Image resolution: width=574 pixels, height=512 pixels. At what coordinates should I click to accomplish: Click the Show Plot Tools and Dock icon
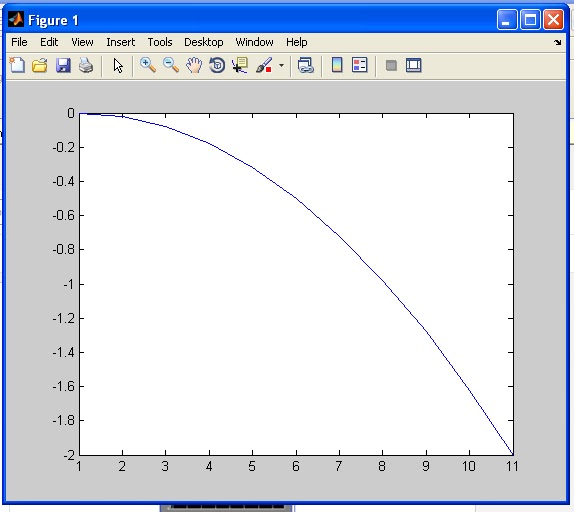click(x=414, y=66)
